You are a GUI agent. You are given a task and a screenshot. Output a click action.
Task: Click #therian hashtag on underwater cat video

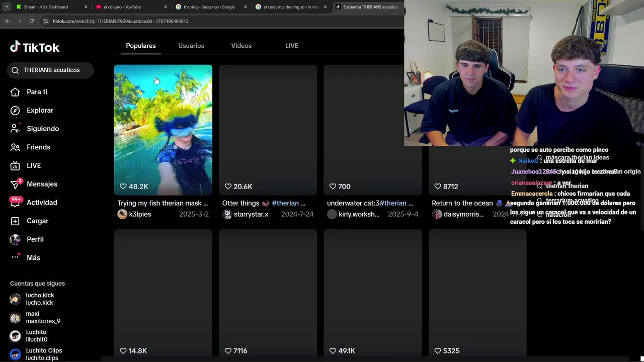[x=393, y=203]
